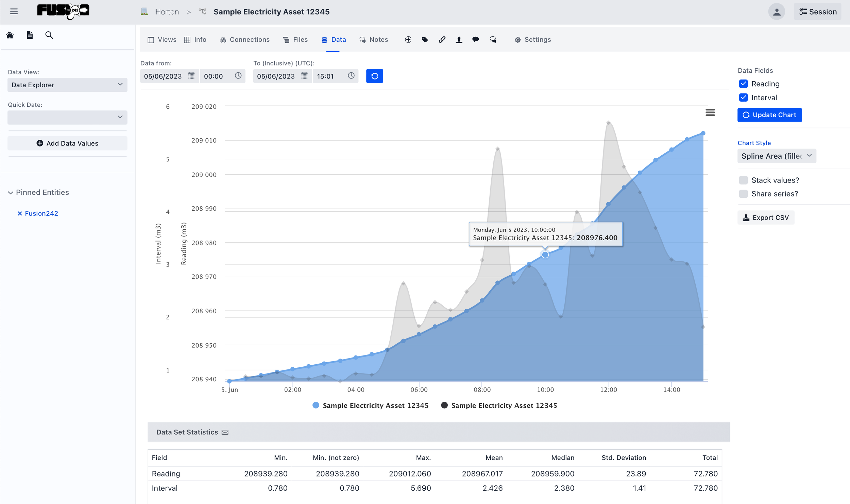The width and height of the screenshot is (850, 504).
Task: Enable the Stack values option
Action: click(743, 180)
